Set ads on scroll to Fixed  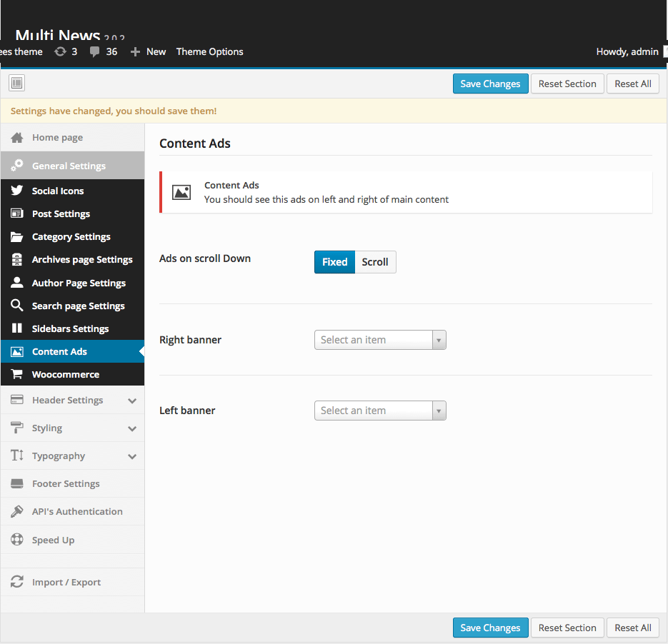pos(334,262)
